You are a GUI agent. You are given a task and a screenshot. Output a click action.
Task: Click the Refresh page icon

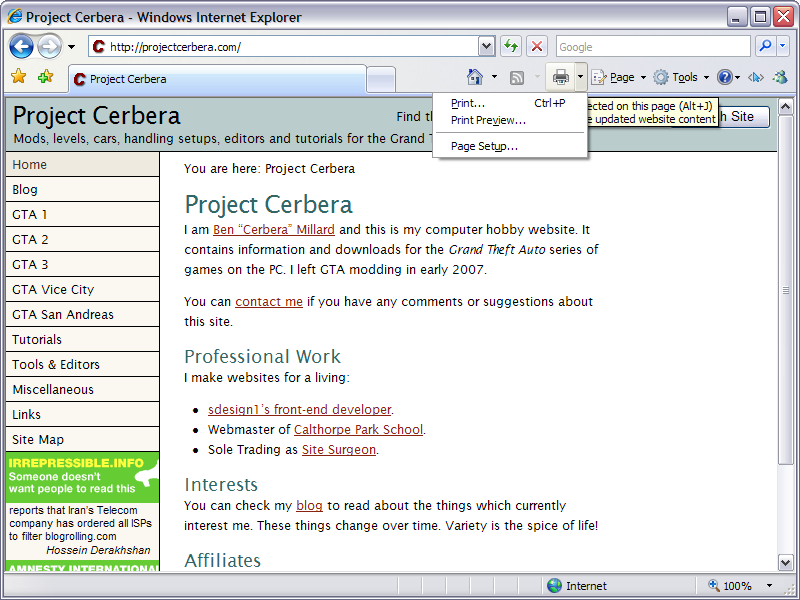pos(511,47)
